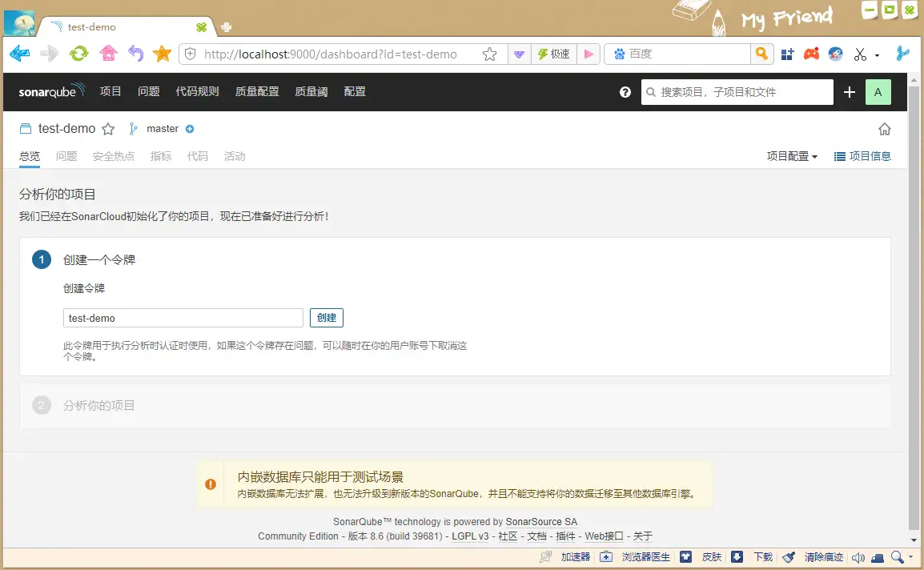Expand the 项目配置 dropdown

point(792,156)
